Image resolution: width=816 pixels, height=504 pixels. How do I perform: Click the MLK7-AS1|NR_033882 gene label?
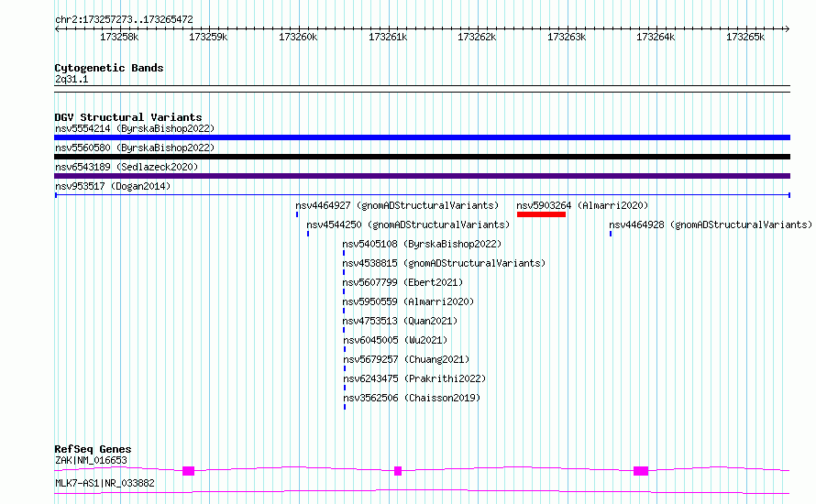coord(105,483)
